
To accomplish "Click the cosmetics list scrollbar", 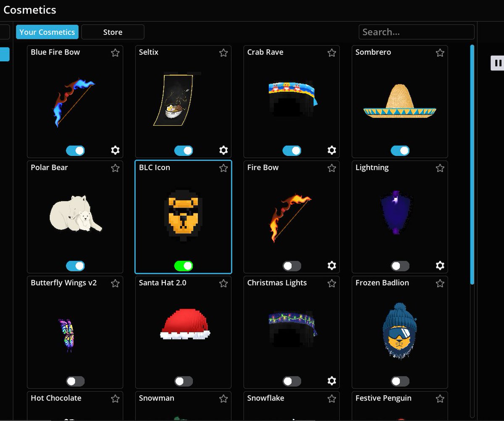I will coord(472,164).
